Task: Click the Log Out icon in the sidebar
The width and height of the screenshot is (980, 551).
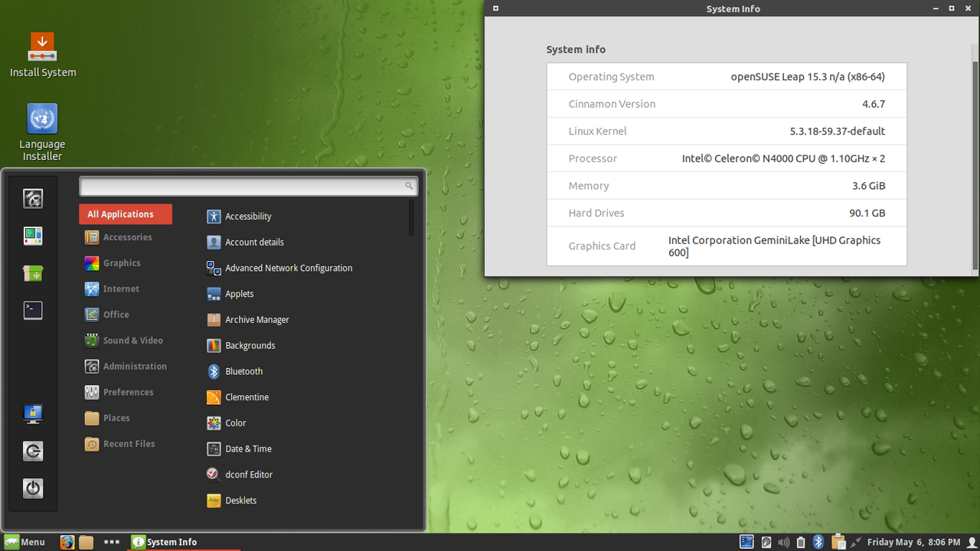Action: [x=33, y=452]
